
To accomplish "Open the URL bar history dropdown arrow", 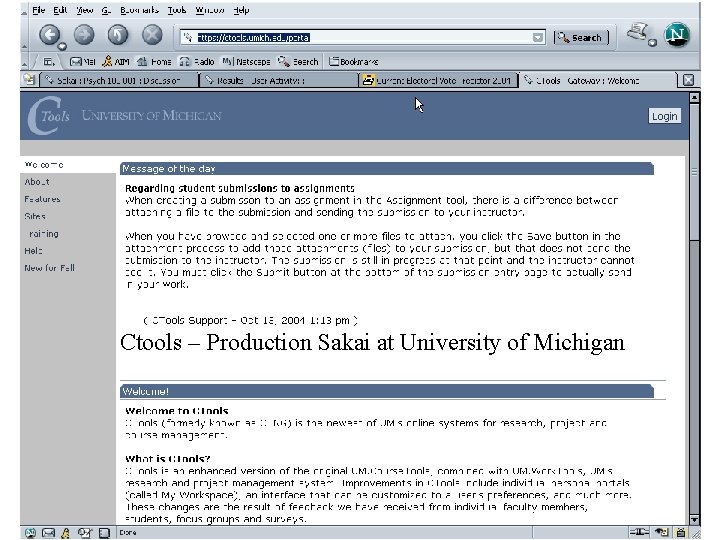I will (538, 38).
